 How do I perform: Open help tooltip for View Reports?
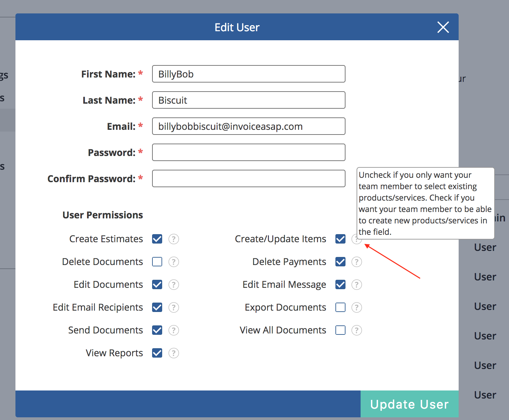click(174, 353)
